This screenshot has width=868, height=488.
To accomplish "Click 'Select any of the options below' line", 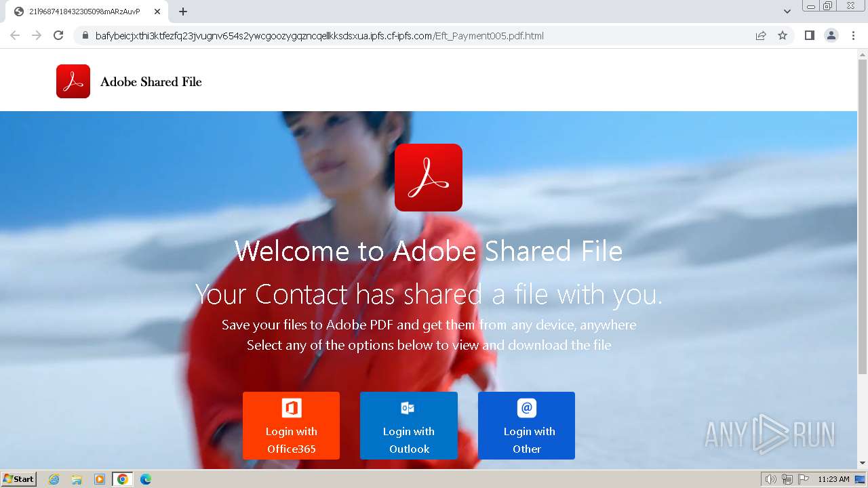I will (x=429, y=345).
